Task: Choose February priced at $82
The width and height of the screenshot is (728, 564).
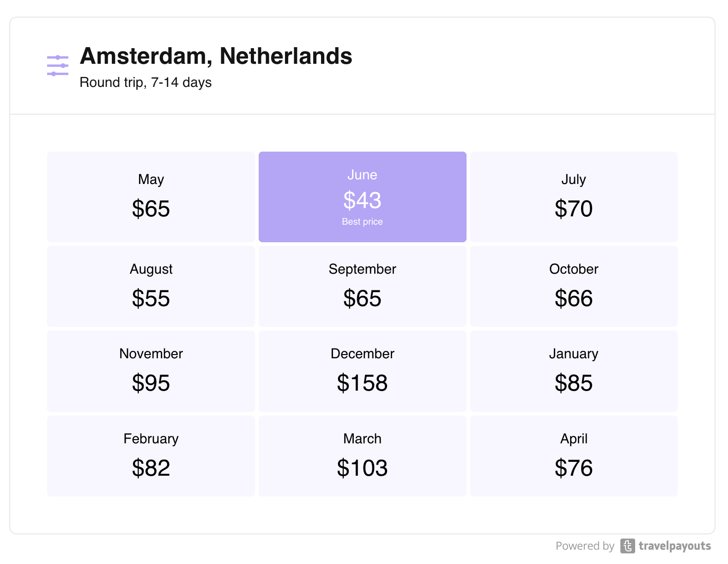Action: pos(151,456)
